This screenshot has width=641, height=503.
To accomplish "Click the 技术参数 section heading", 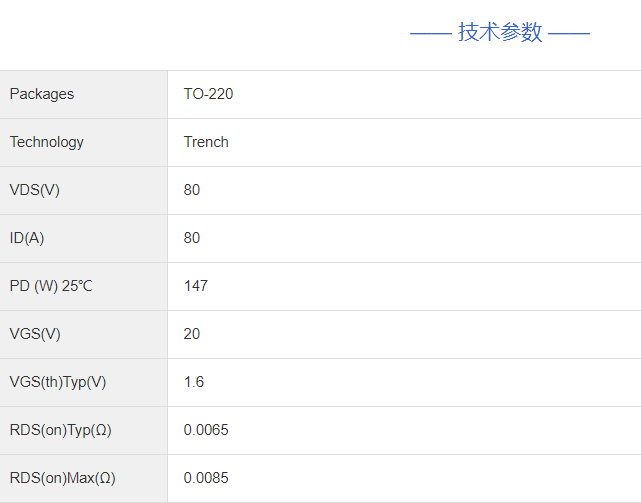I will tap(500, 32).
